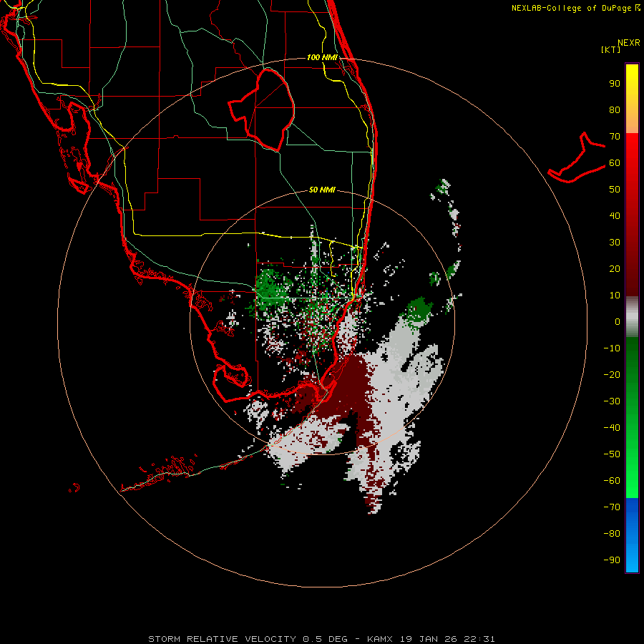Screen dimensions: 644x644
Task: Click the 90 value on velocity scale
Action: [615, 84]
